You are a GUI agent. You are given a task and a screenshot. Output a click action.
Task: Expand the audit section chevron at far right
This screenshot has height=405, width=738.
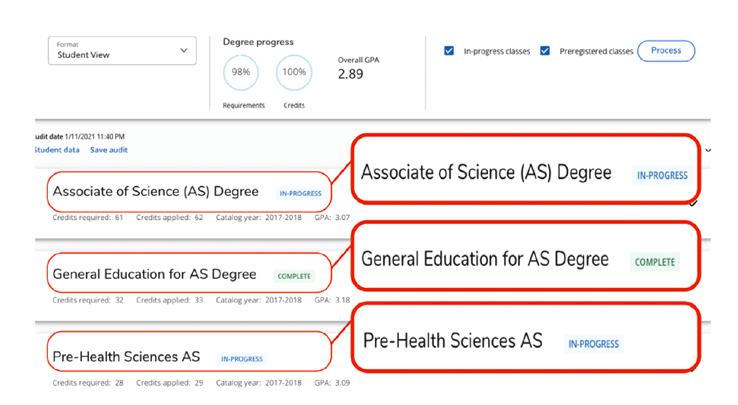click(708, 150)
